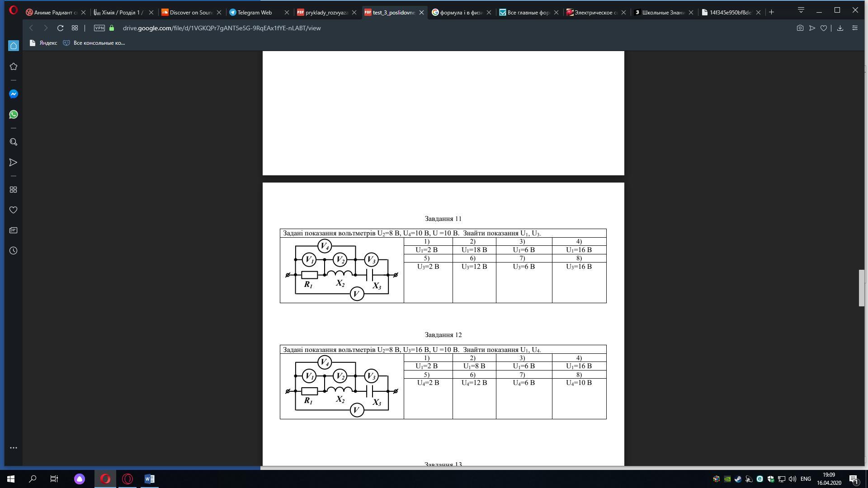Click the snapshot camera icon

(x=800, y=28)
